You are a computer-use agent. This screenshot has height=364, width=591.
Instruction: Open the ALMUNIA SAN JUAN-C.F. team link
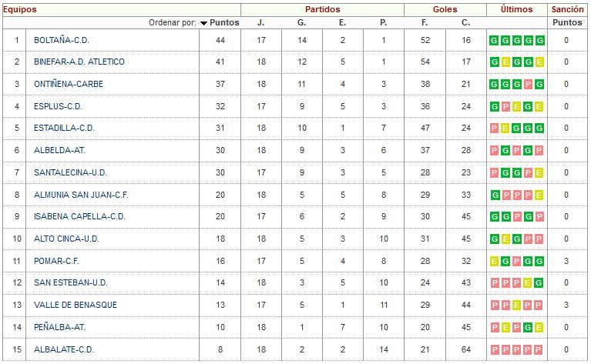[x=81, y=195]
